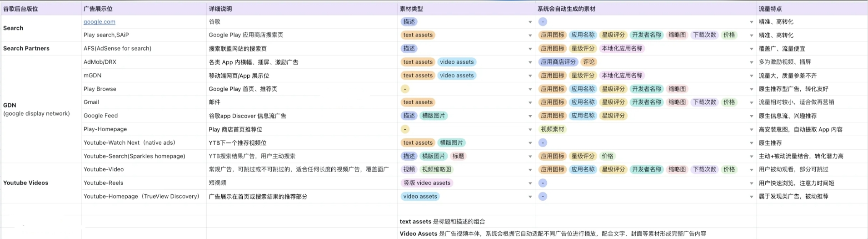Select the Search group cell

point(41,28)
